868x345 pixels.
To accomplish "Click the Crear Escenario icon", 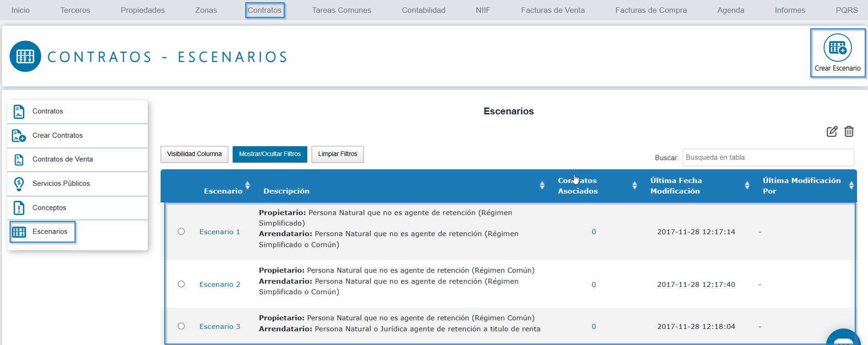I will coord(837,48).
